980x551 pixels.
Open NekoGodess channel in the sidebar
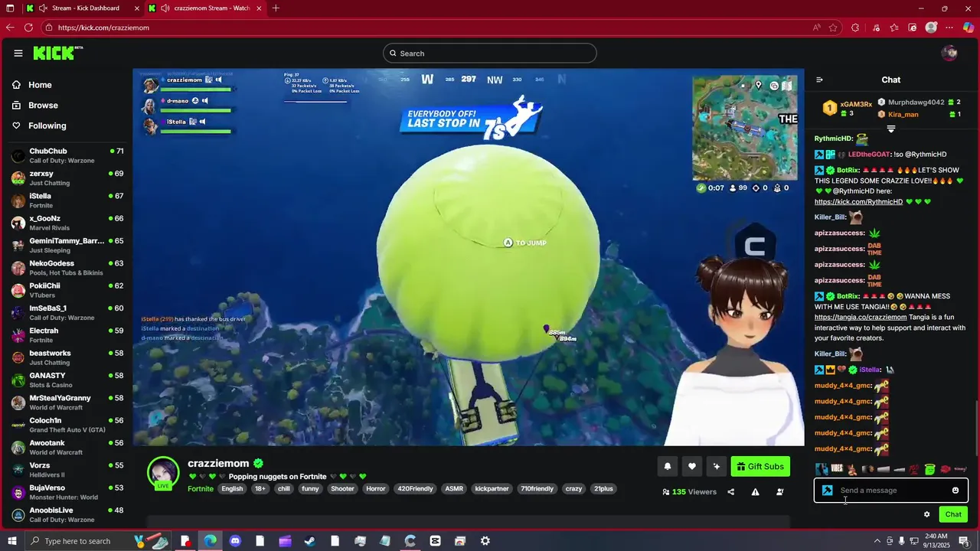[67, 268]
